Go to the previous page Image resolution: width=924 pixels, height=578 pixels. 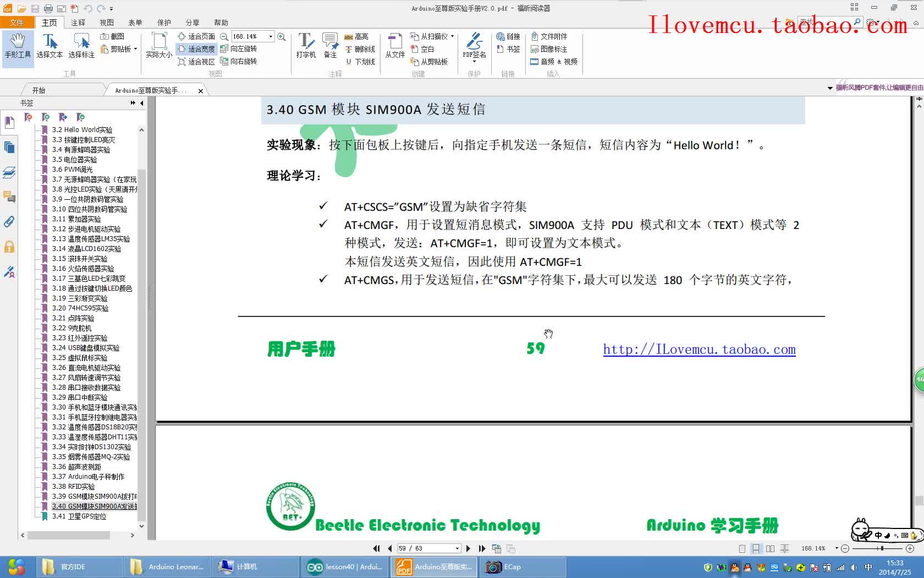[390, 548]
